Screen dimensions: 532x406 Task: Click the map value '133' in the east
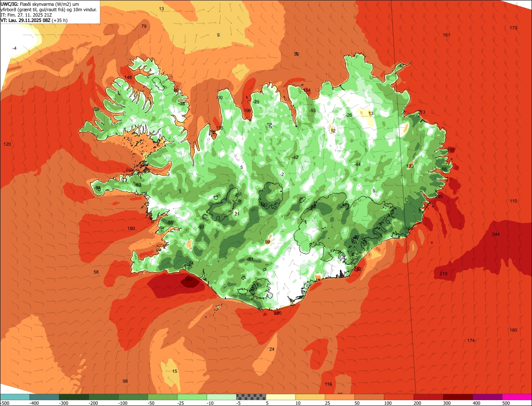click(410, 166)
